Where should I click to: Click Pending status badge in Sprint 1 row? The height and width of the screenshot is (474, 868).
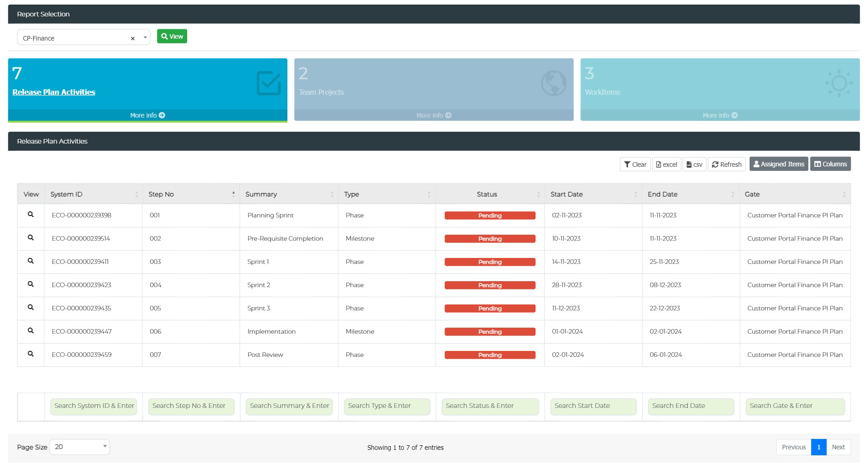point(490,262)
